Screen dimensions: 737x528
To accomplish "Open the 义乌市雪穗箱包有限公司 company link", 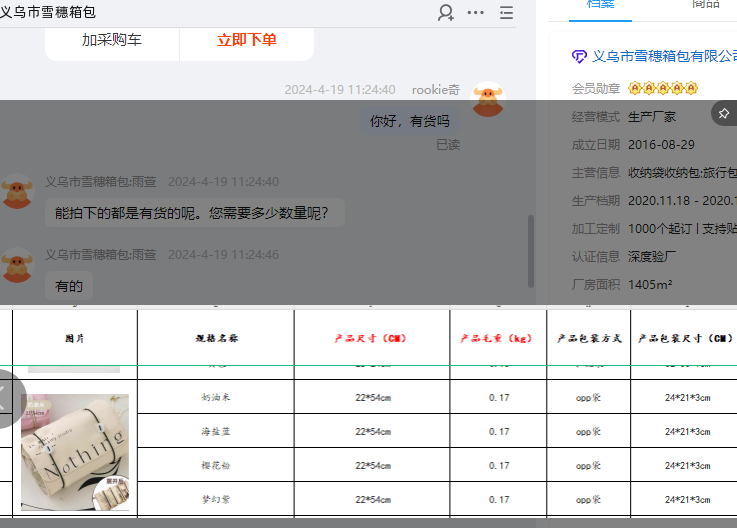I will coord(664,56).
